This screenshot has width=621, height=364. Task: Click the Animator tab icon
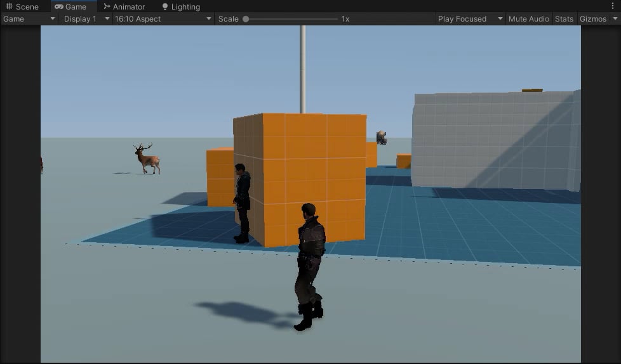click(107, 6)
